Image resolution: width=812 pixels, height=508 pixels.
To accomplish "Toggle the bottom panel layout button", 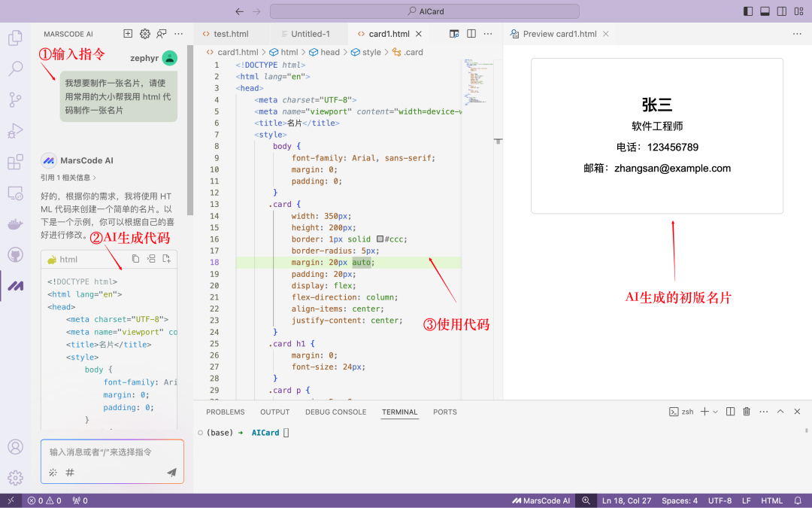I will [765, 11].
